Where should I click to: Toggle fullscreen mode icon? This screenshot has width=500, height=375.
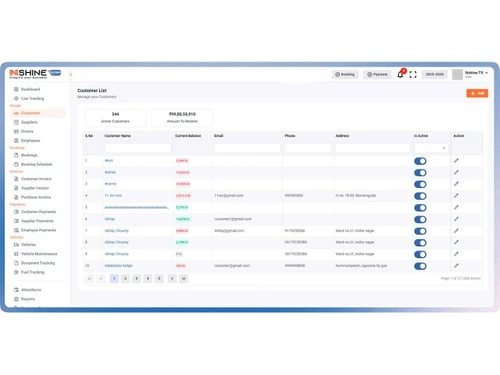point(413,74)
